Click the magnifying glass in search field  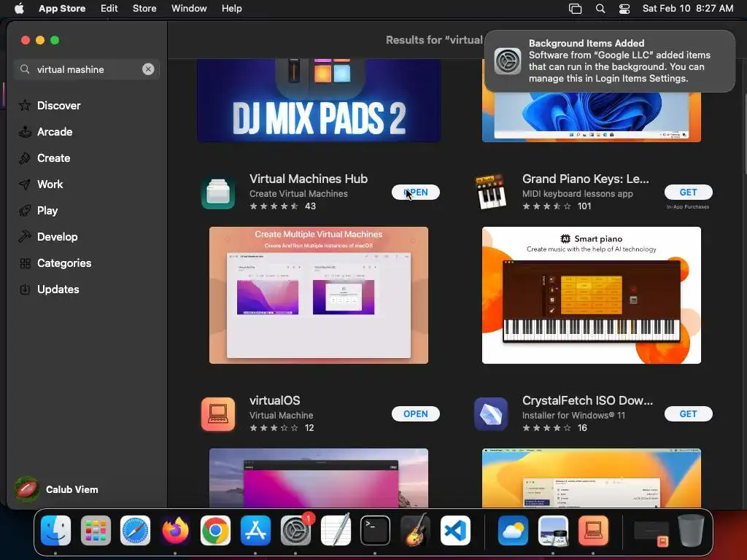coord(25,69)
